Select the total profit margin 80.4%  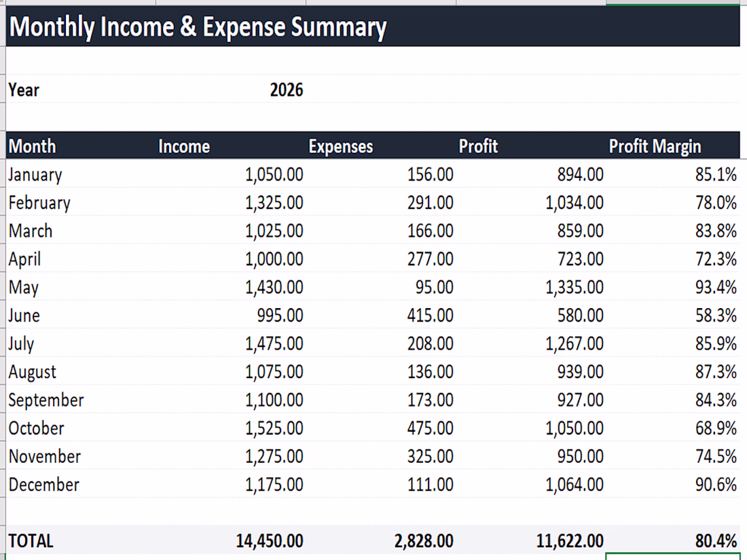(716, 541)
